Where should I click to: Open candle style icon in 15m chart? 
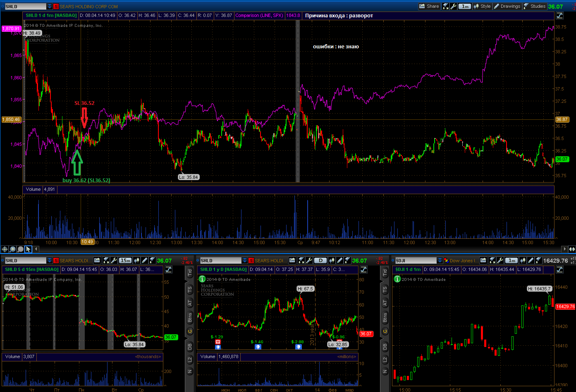[x=136, y=261]
